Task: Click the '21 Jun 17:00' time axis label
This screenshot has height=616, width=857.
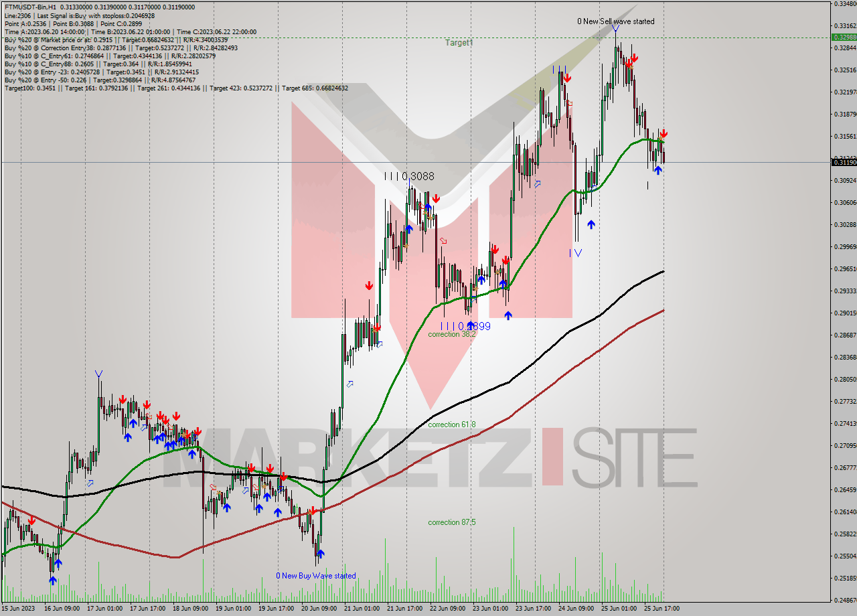Action: [406, 609]
